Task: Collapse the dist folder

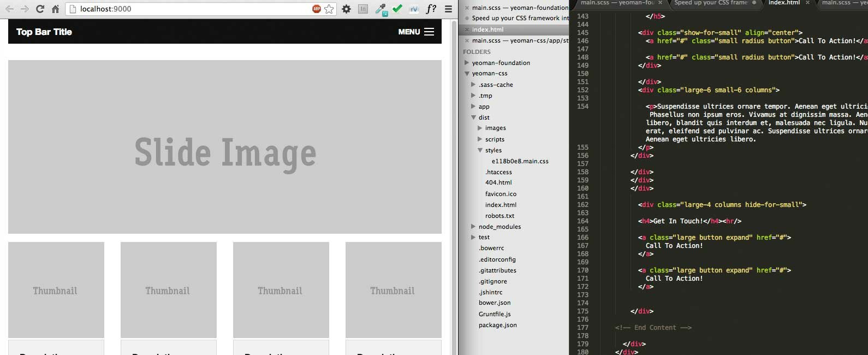Action: click(x=473, y=117)
